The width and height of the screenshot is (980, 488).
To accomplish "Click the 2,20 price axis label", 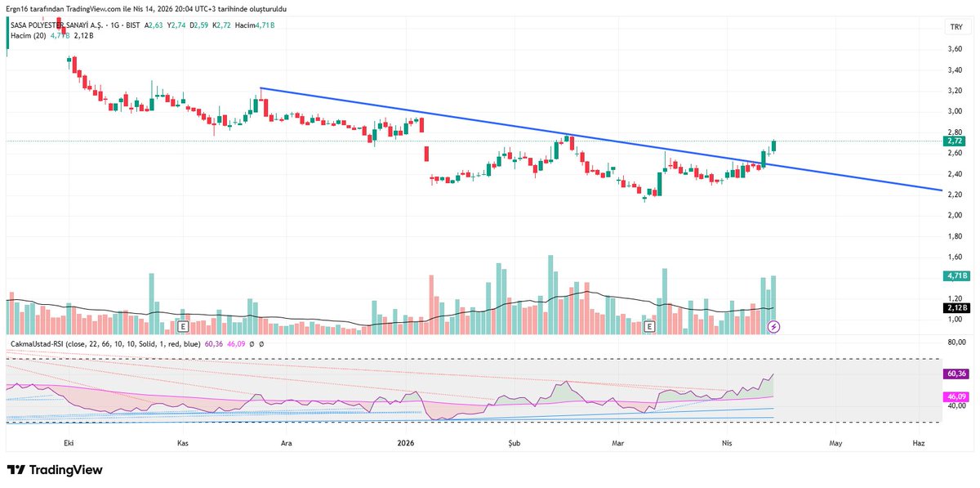I will 955,194.
